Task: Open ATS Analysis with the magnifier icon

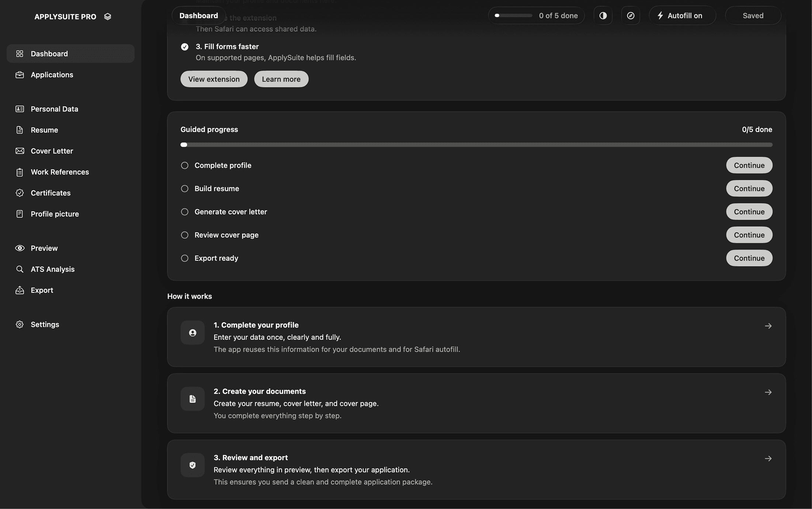Action: pos(20,269)
